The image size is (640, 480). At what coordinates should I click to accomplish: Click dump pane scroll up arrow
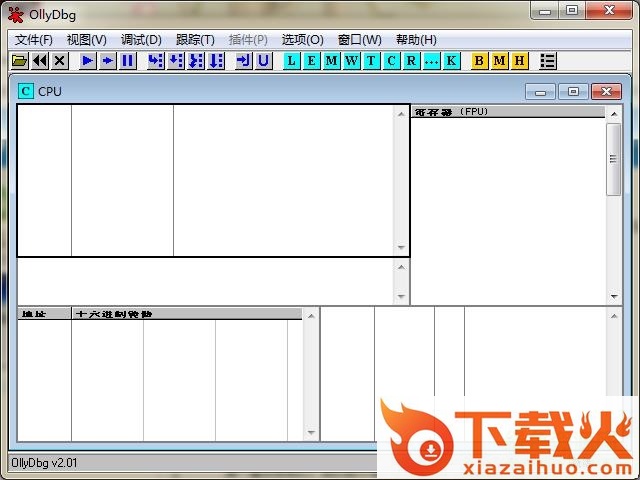311,316
